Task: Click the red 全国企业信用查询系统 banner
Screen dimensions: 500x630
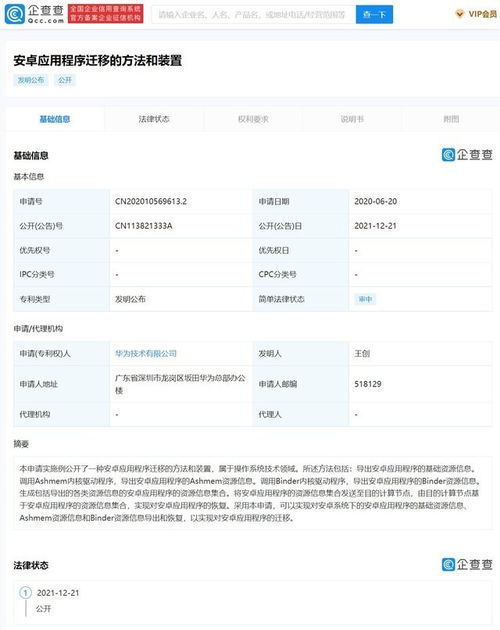Action: tap(105, 14)
